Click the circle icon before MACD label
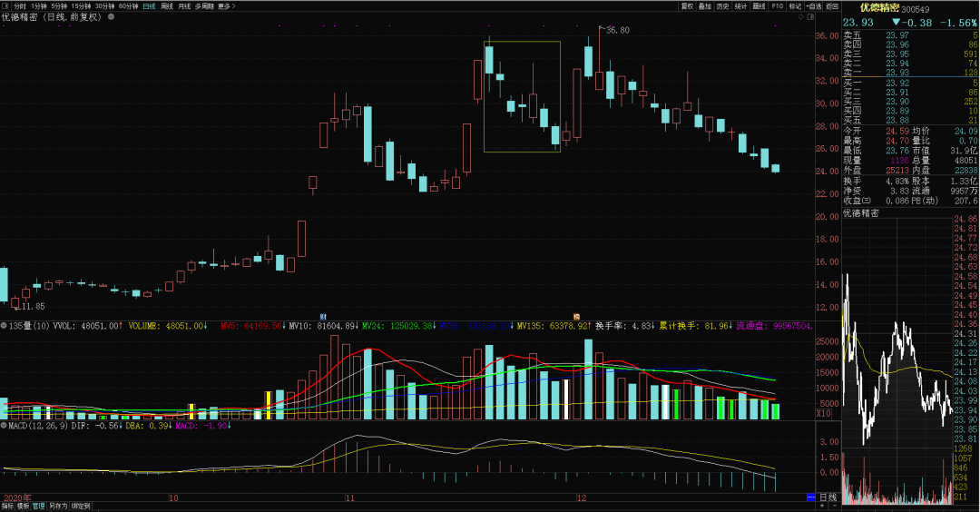The width and height of the screenshot is (980, 512). (x=4, y=426)
